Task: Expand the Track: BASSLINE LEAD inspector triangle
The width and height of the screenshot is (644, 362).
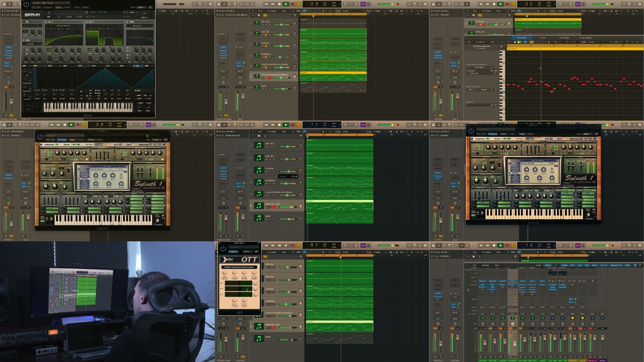Action: (217, 136)
